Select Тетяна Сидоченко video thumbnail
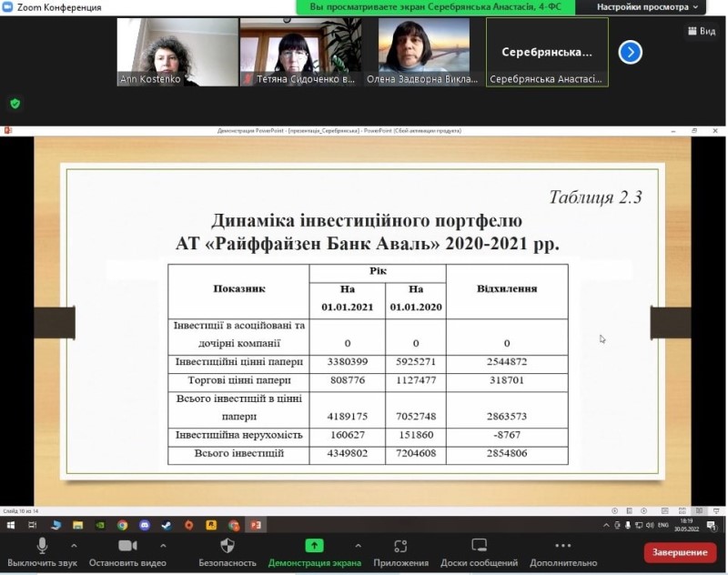The image size is (728, 575). coord(301,52)
